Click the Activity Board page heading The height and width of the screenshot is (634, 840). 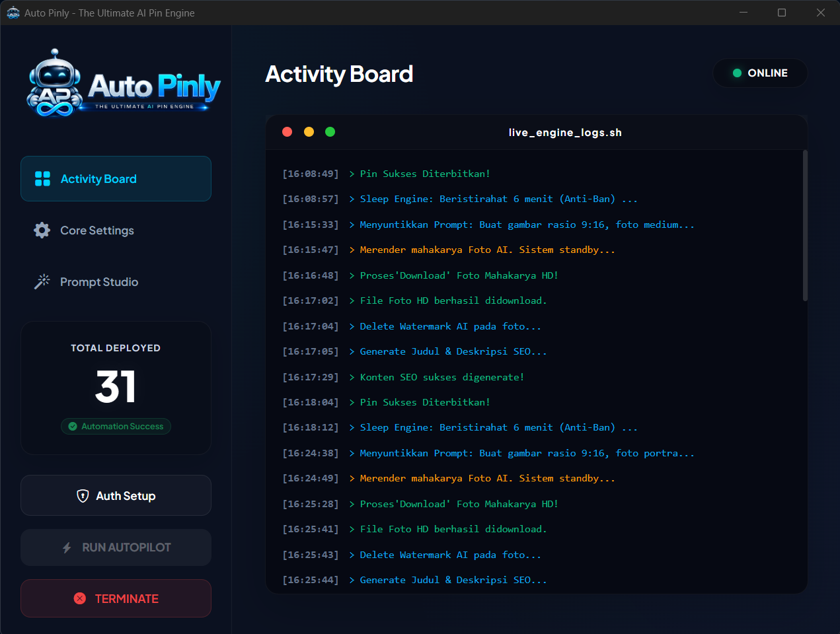click(339, 74)
